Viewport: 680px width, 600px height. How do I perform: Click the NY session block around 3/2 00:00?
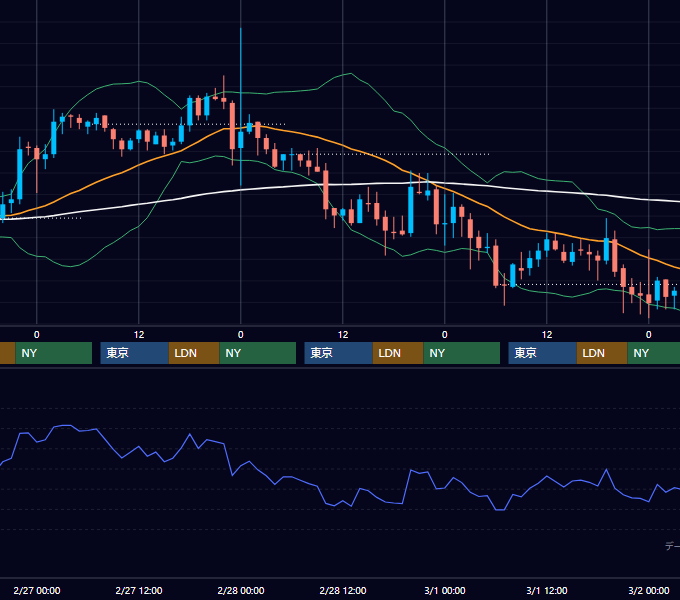(654, 353)
